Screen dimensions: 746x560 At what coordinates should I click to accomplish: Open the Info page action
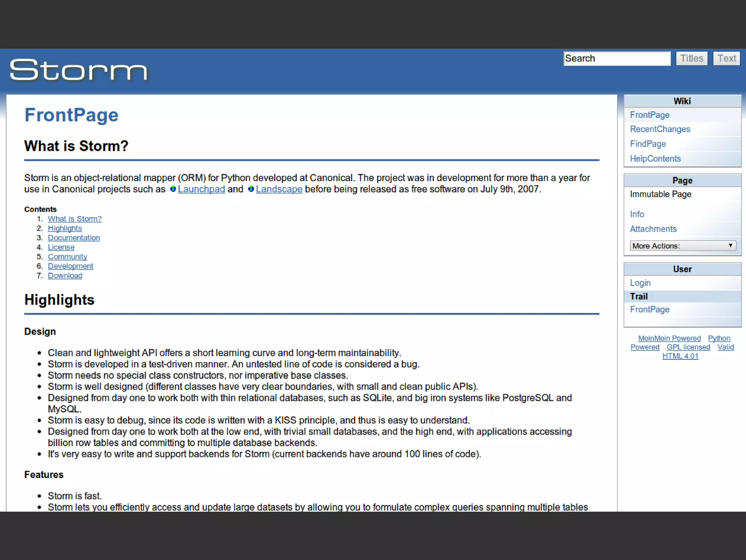coord(637,214)
